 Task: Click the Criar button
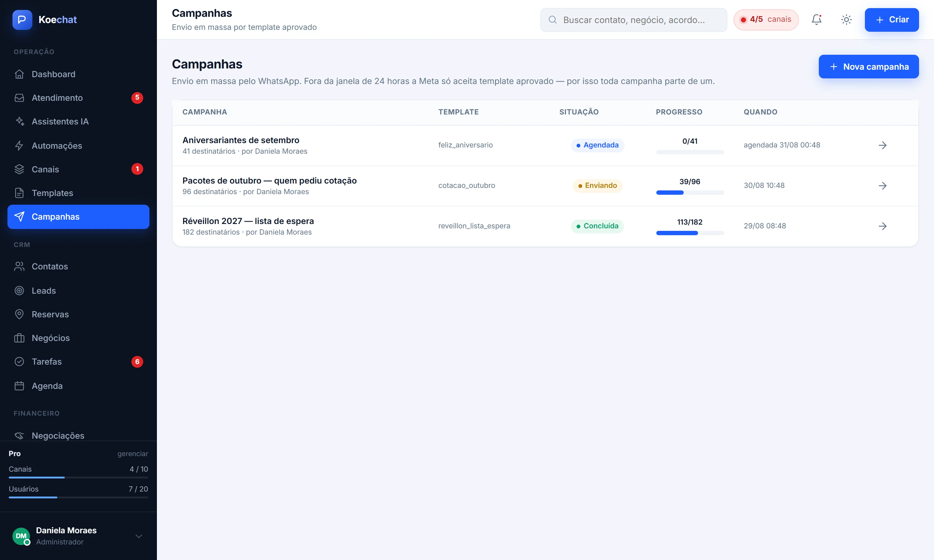tap(892, 20)
